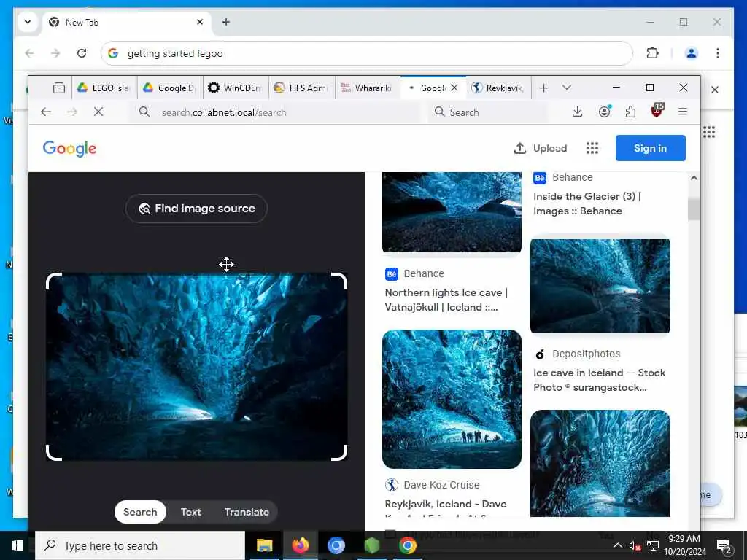
Task: Open the Reykjavik, Iceland - Dave result
Action: tap(446, 504)
